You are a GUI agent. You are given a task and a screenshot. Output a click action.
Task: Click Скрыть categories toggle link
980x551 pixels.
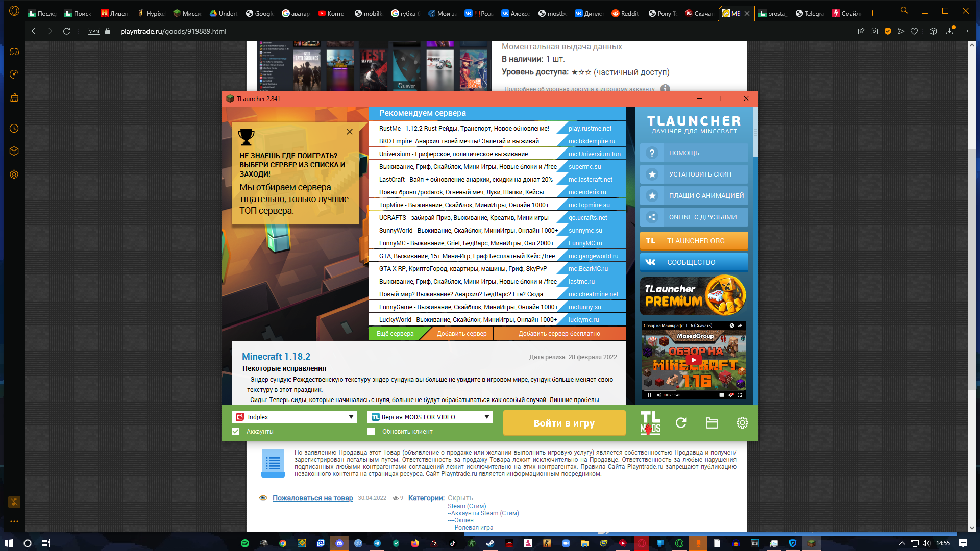point(460,498)
